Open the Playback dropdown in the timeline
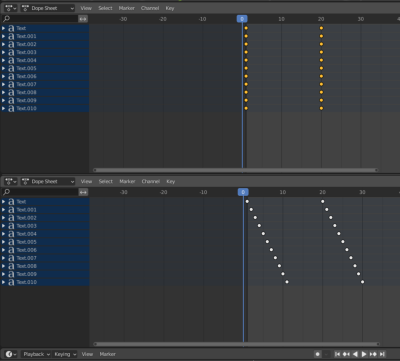This screenshot has height=361, width=400. click(36, 354)
